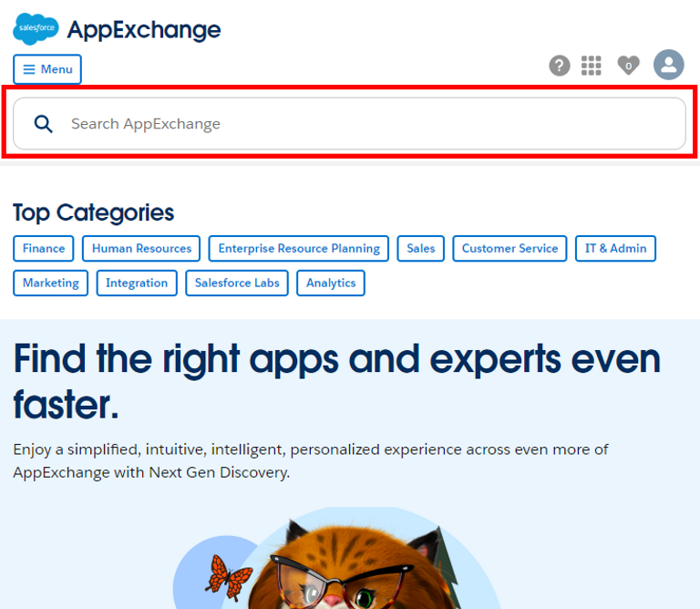
Task: Select the Sales category
Action: (420, 248)
